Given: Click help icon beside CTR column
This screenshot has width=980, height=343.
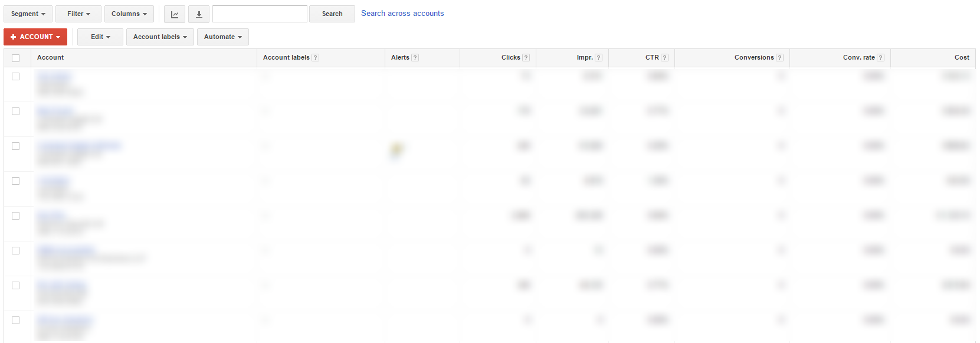Looking at the screenshot, I should (665, 58).
